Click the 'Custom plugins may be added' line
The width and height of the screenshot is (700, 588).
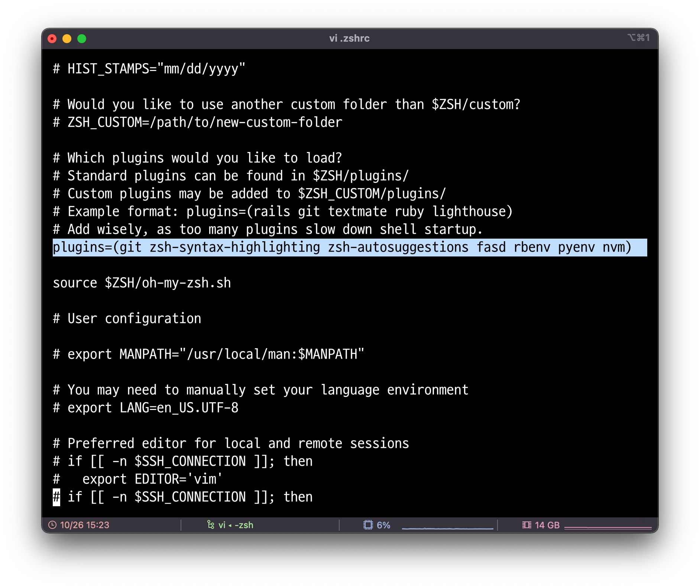249,194
